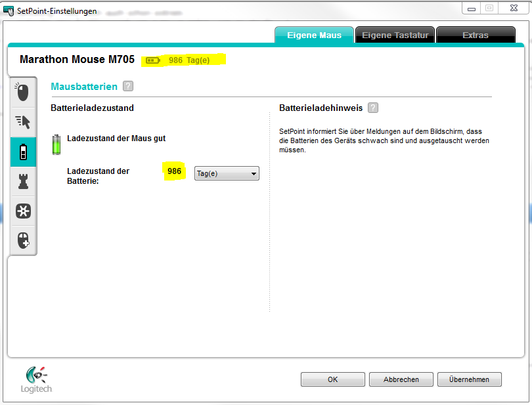Click 'Ladezustand der Maus gut' text
The height and width of the screenshot is (405, 532).
pyautogui.click(x=116, y=139)
